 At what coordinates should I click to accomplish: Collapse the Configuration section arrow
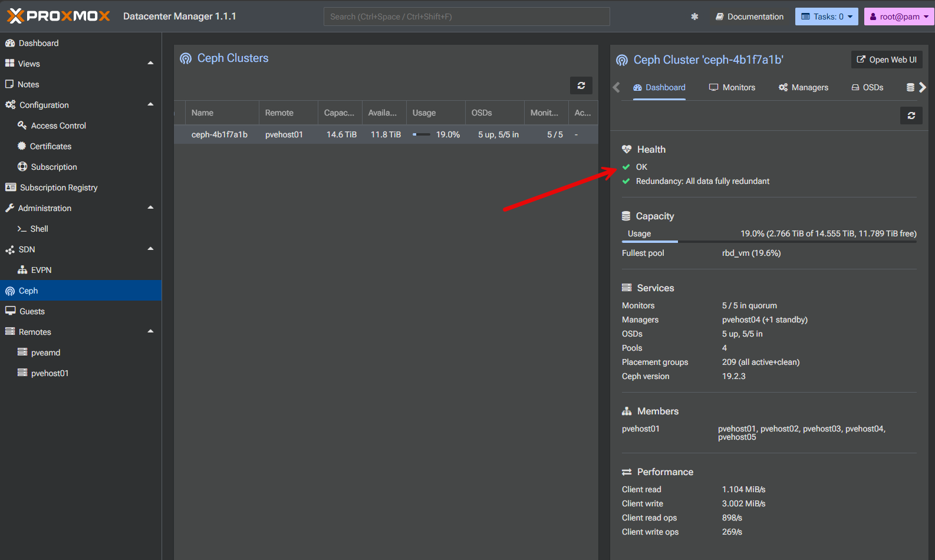coord(150,104)
